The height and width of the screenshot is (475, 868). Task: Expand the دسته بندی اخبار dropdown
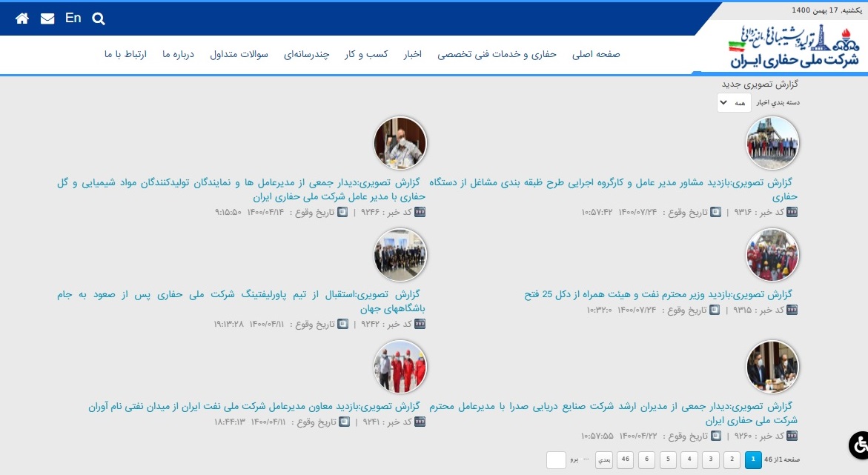click(x=734, y=102)
